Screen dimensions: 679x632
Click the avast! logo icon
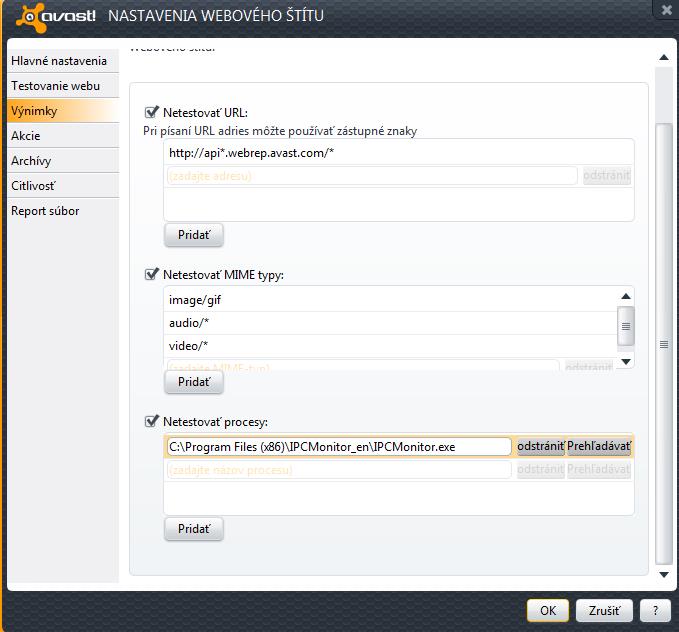click(x=31, y=17)
